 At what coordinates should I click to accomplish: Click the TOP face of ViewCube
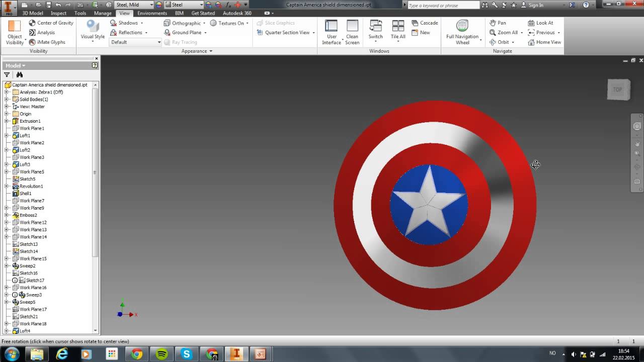coord(618,90)
